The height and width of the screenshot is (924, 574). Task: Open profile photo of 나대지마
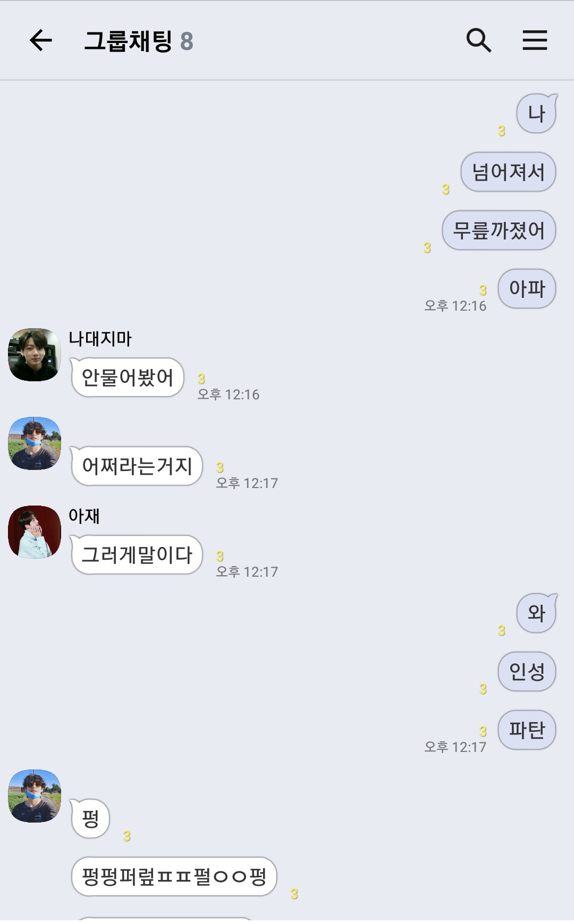[35, 355]
